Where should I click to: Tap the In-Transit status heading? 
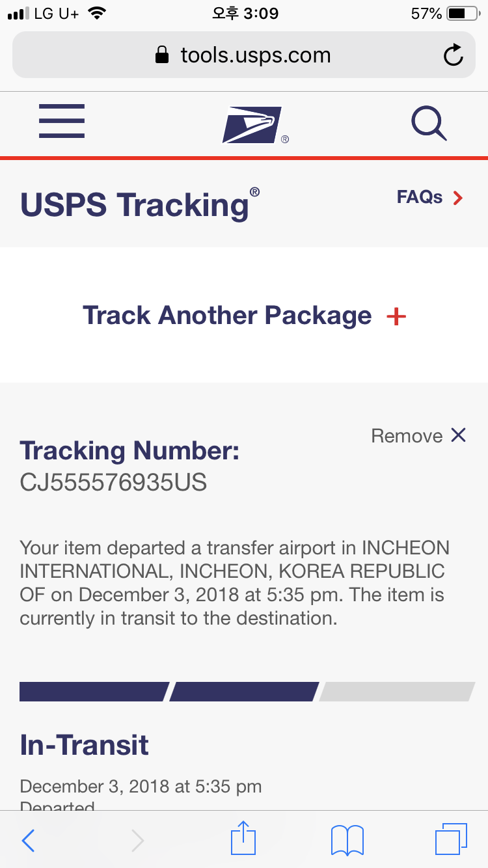[x=85, y=745]
